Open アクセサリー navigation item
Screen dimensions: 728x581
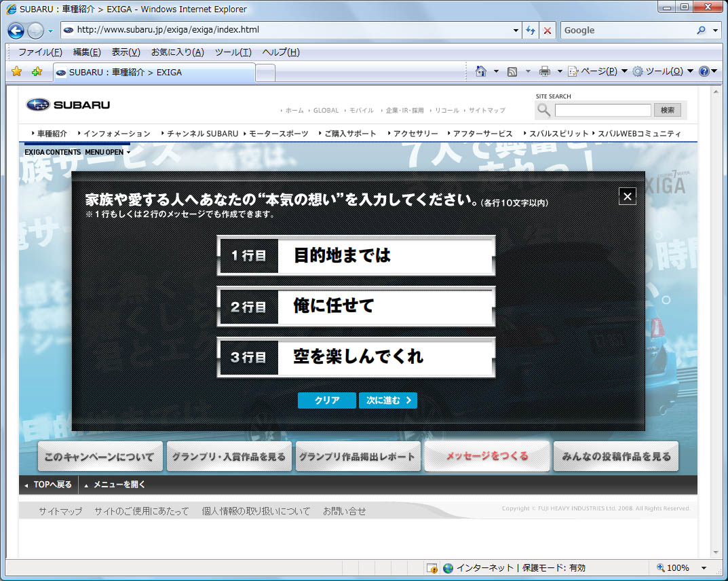415,134
